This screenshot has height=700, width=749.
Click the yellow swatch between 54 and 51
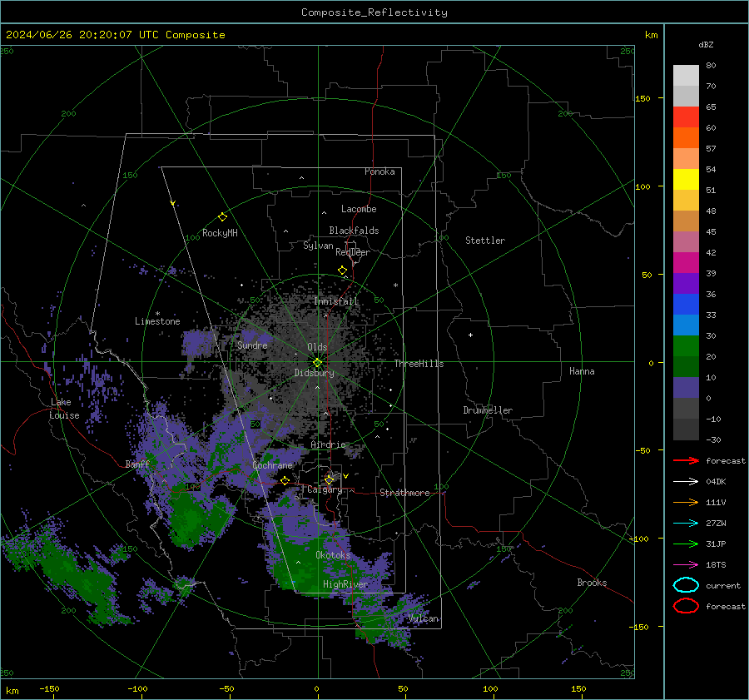(x=686, y=180)
